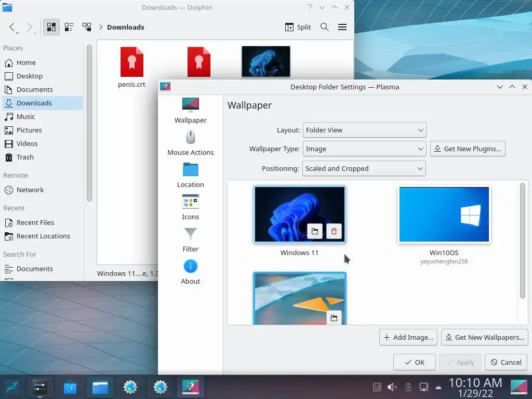Open the About settings section
532x399 pixels.
tap(190, 272)
